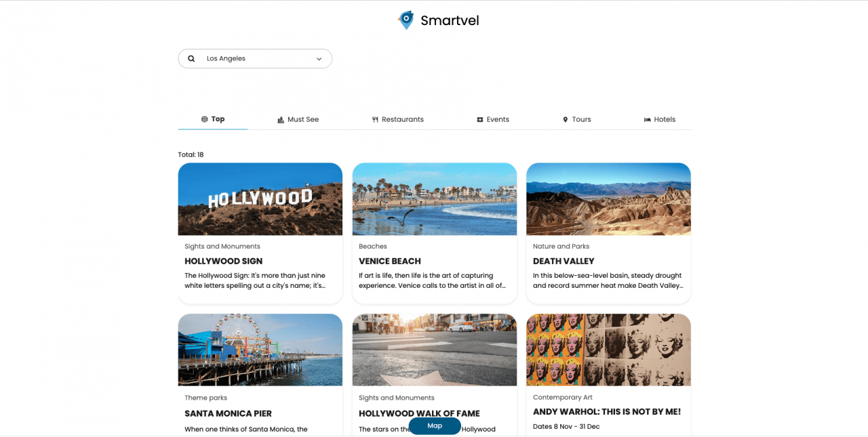Click the globe icon on Top tab
This screenshot has width=868, height=437.
point(204,119)
